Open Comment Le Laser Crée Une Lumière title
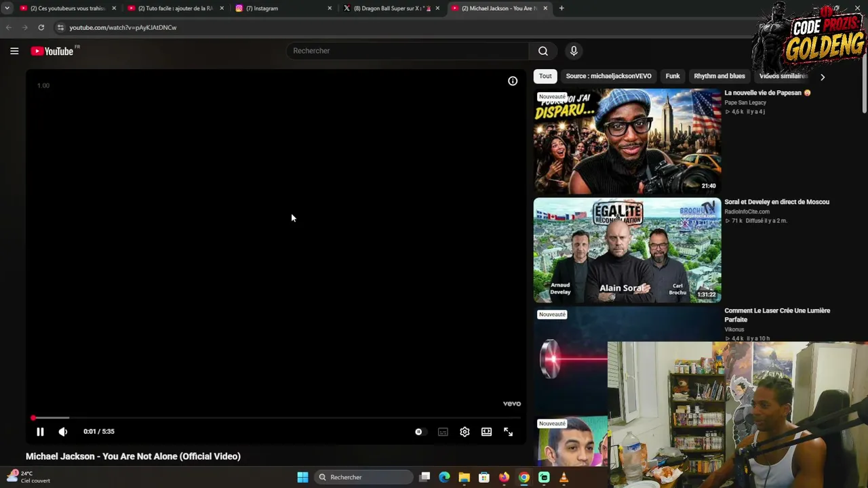The width and height of the screenshot is (868, 488). [777, 315]
